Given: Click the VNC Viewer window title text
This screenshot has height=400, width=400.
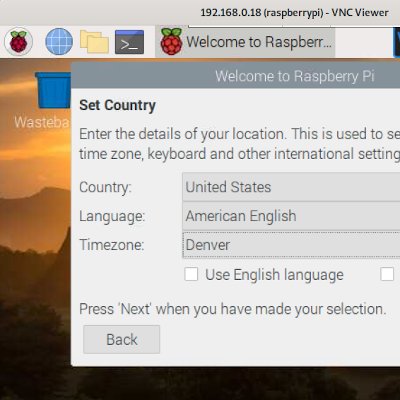Looking at the screenshot, I should tap(294, 13).
